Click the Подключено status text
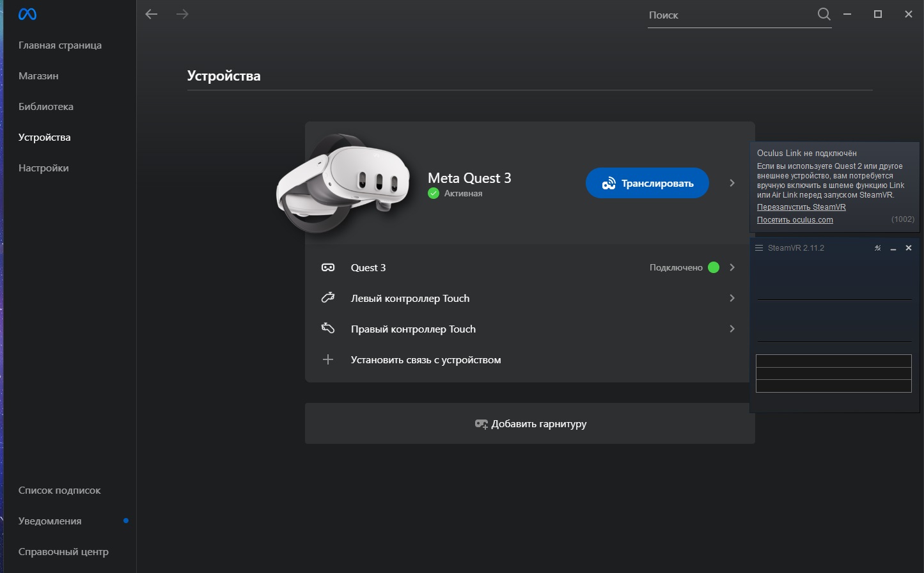 click(x=676, y=267)
